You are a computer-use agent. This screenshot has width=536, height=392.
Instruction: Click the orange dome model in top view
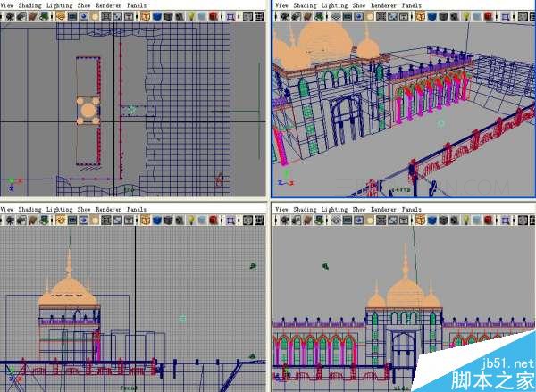point(88,111)
